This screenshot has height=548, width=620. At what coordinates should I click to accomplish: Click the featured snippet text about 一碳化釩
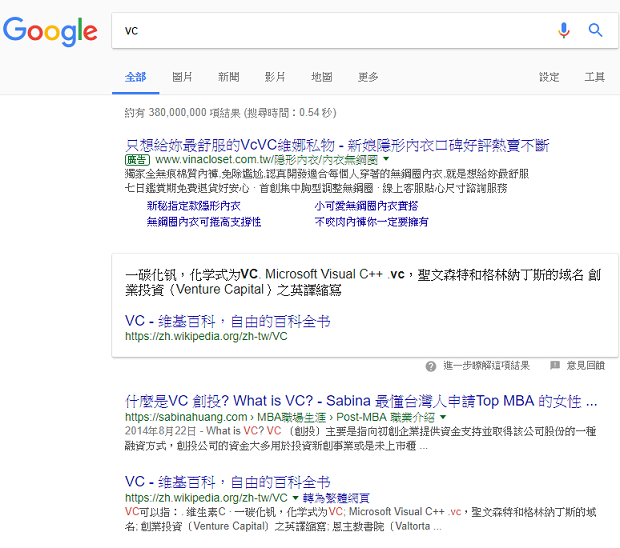[363, 282]
